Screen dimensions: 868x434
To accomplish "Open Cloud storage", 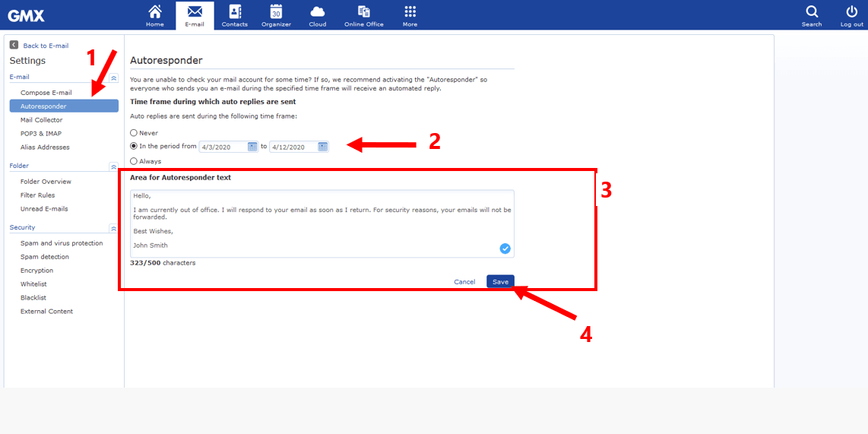I will 317,15.
